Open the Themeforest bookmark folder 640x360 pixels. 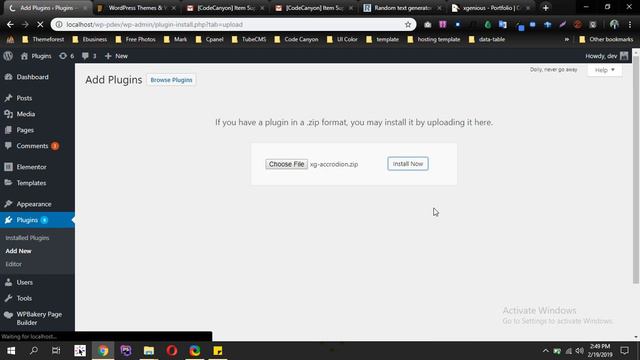click(x=43, y=40)
